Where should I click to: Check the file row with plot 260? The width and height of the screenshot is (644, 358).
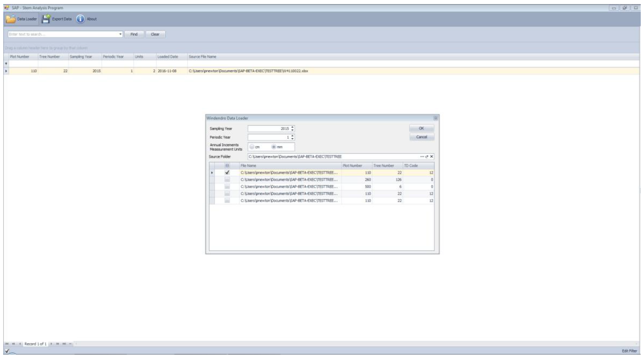click(227, 180)
